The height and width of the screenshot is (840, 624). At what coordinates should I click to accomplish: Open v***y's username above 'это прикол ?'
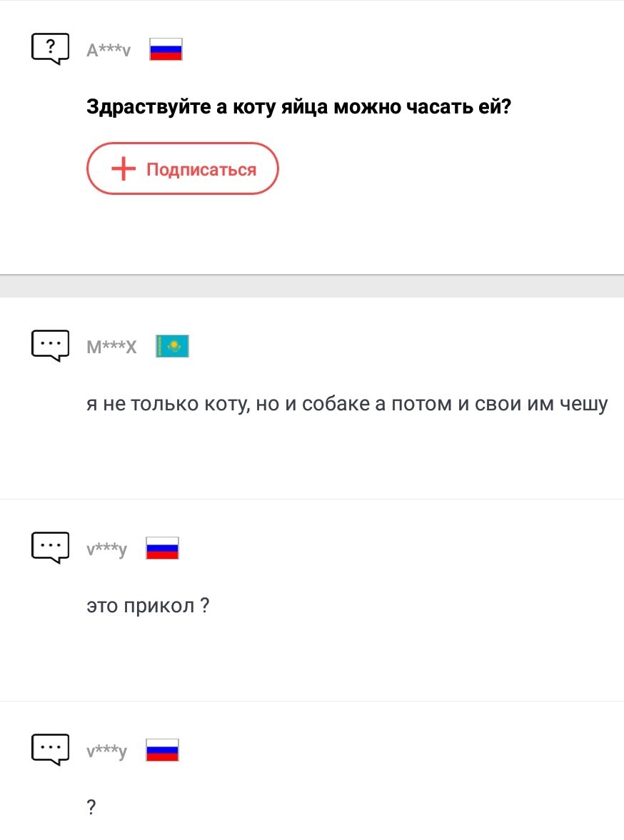(x=106, y=550)
